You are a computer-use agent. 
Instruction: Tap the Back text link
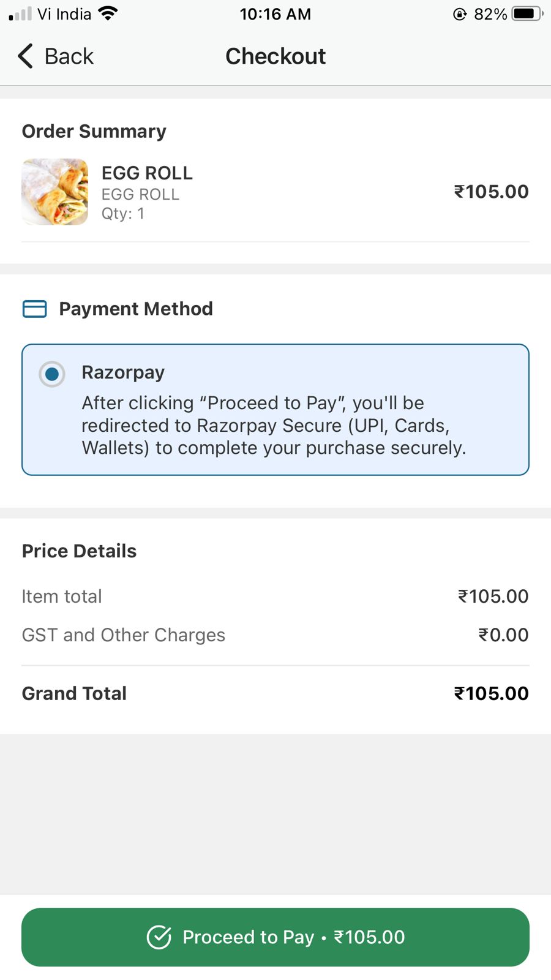(69, 56)
